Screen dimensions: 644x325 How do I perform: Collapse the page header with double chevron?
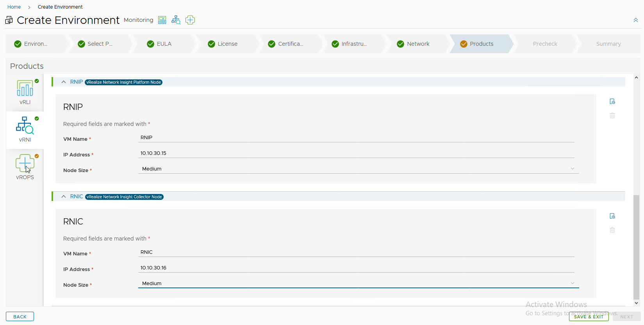(x=636, y=20)
